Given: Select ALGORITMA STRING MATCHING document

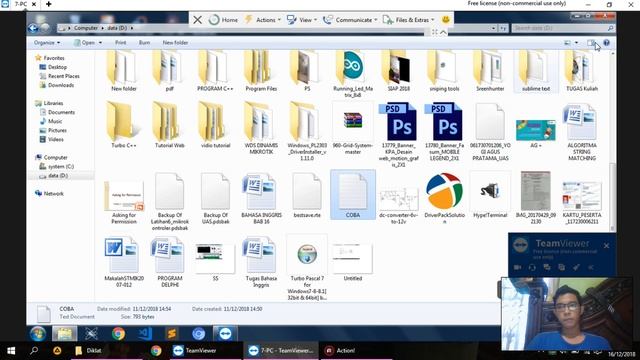Looking at the screenshot, I should [x=582, y=131].
